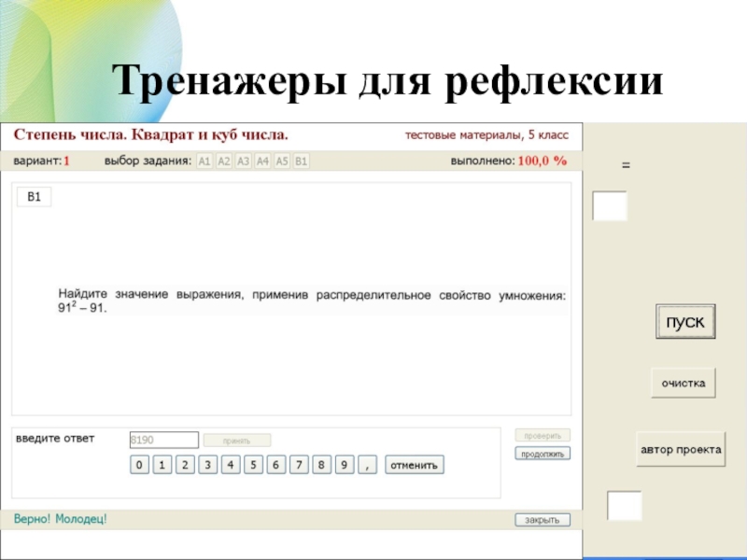Screen dimensions: 747x560
Task: Select task A1 in the task chooser
Action: [204, 161]
